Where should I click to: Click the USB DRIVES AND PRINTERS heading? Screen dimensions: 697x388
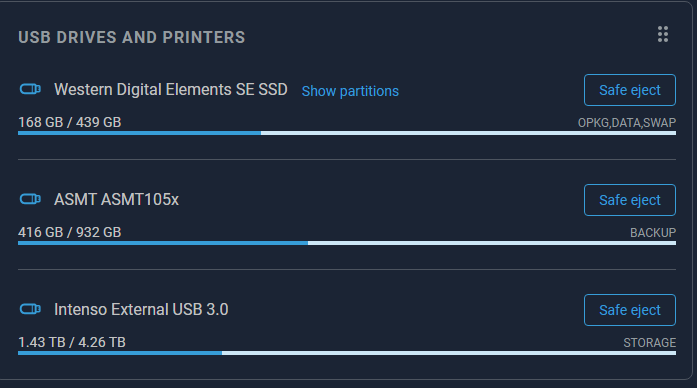(132, 37)
